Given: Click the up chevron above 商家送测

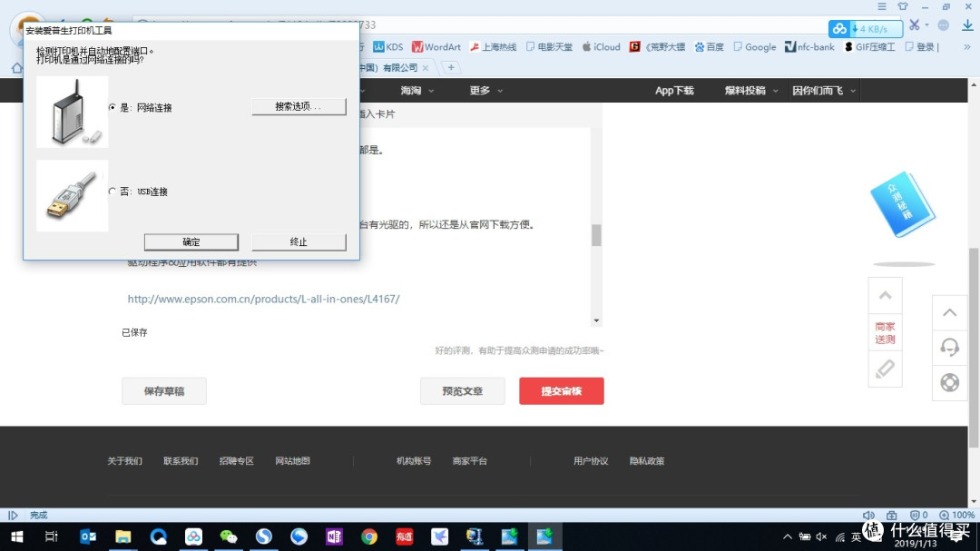Looking at the screenshot, I should tap(885, 296).
